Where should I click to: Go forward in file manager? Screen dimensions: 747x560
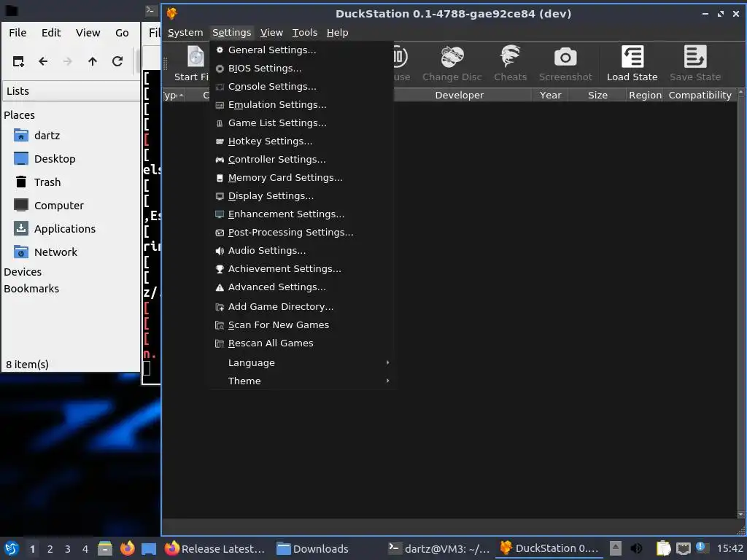68,61
